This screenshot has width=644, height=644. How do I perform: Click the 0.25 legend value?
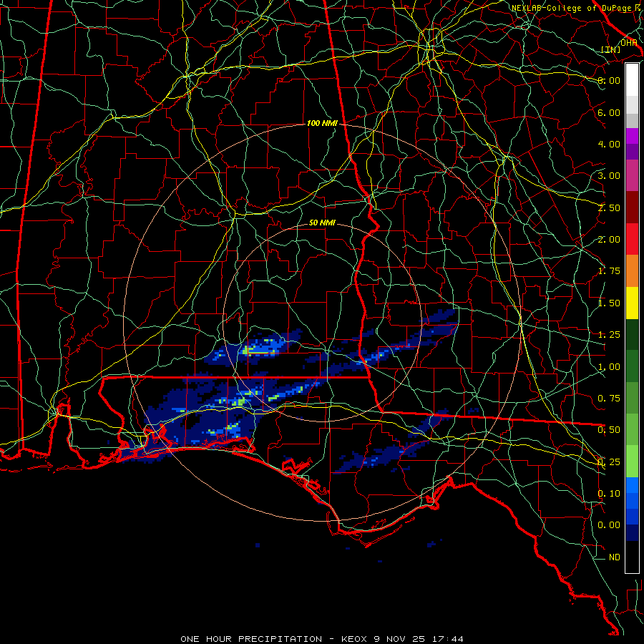(x=609, y=462)
